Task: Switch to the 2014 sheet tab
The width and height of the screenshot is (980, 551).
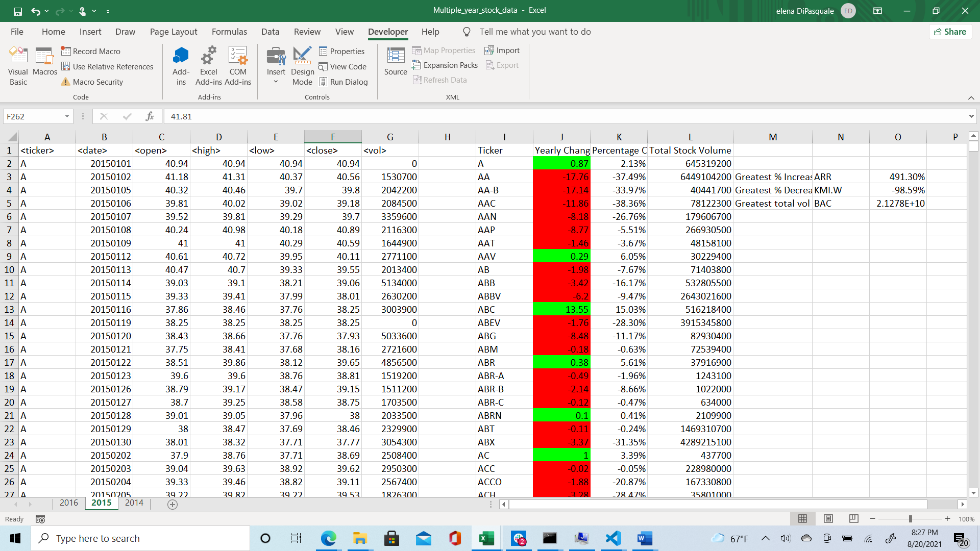Action: pyautogui.click(x=134, y=503)
